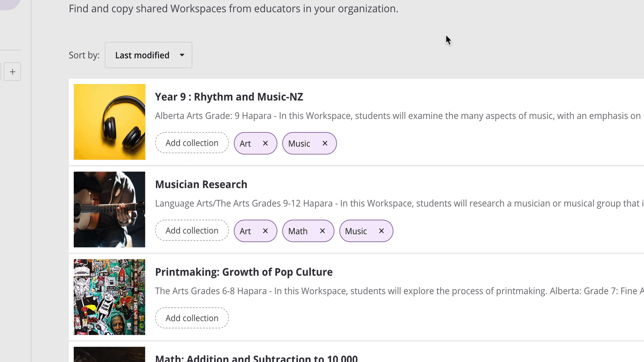Click the headphones thumbnail image
Viewport: 644px width, 362px height.
point(109,122)
